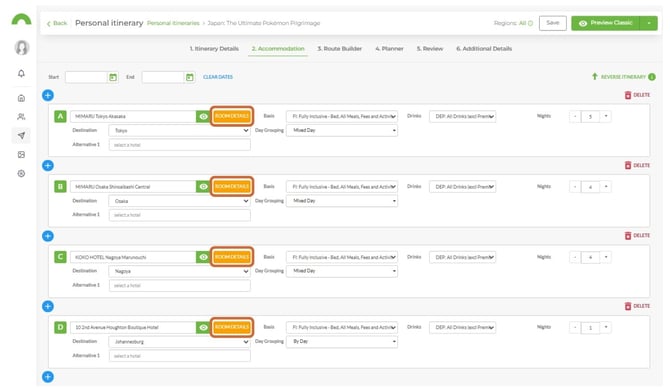Go to 5. Review tab
The width and height of the screenshot is (670, 391).
(430, 49)
